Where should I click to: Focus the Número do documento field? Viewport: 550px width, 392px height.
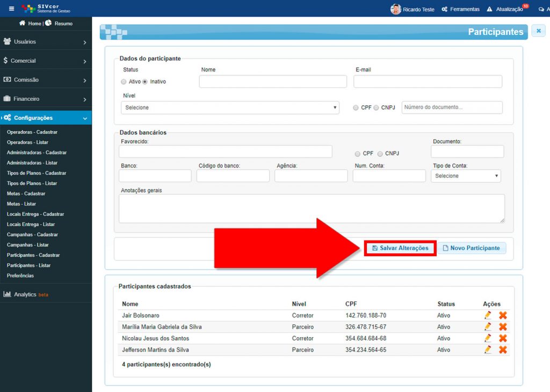point(452,107)
